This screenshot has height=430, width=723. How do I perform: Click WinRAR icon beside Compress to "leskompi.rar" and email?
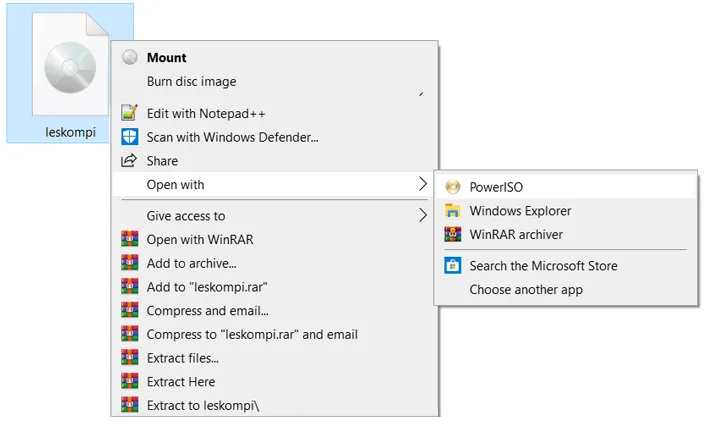pyautogui.click(x=130, y=334)
